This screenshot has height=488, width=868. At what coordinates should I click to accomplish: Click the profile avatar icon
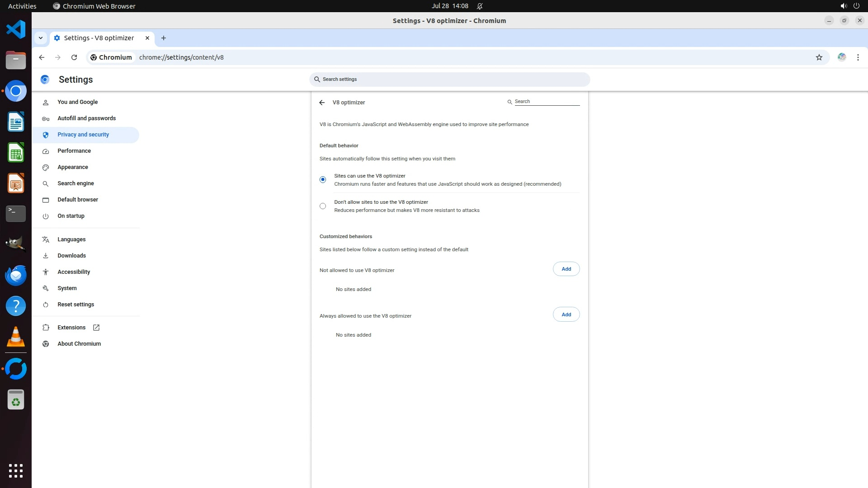[841, 57]
